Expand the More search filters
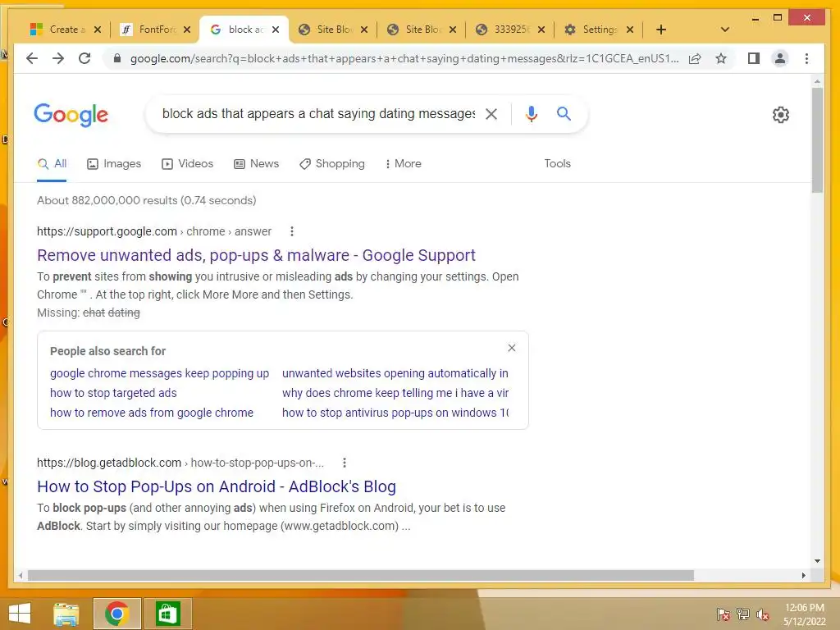This screenshot has height=630, width=840. [x=404, y=164]
